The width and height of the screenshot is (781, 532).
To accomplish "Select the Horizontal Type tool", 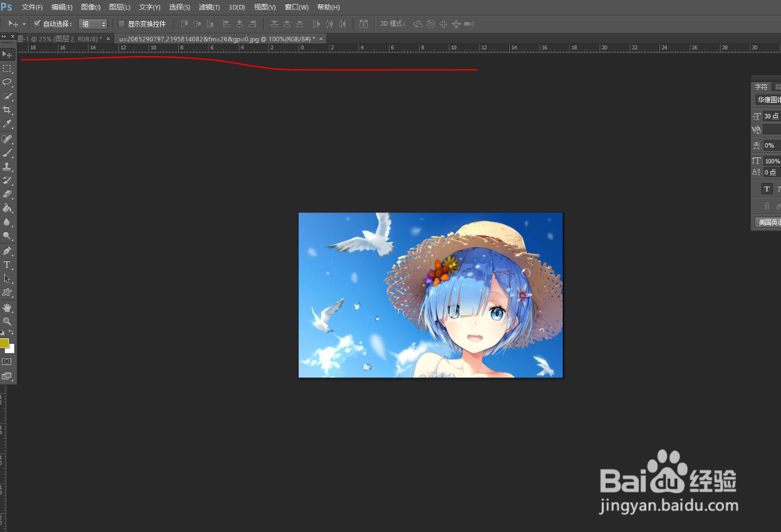I will (7, 265).
